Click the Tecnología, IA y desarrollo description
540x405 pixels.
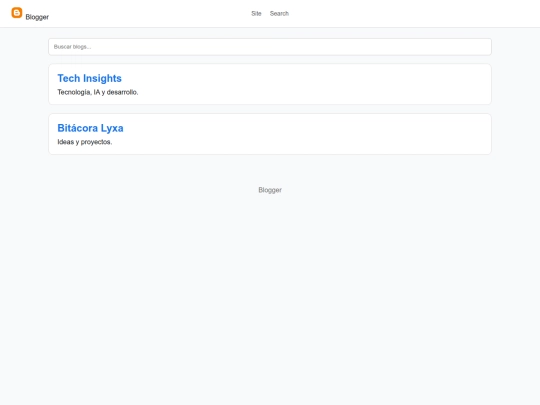(98, 92)
